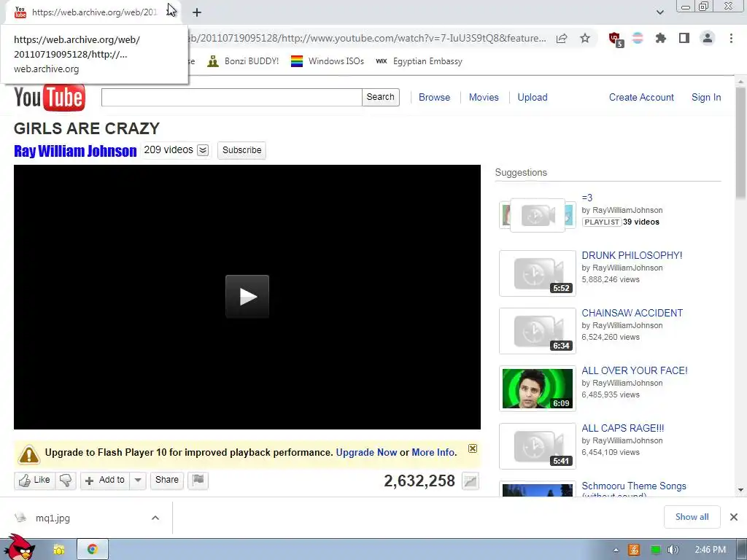Click the YouTube logo
Viewport: 747px width, 560px height.
[x=50, y=98]
